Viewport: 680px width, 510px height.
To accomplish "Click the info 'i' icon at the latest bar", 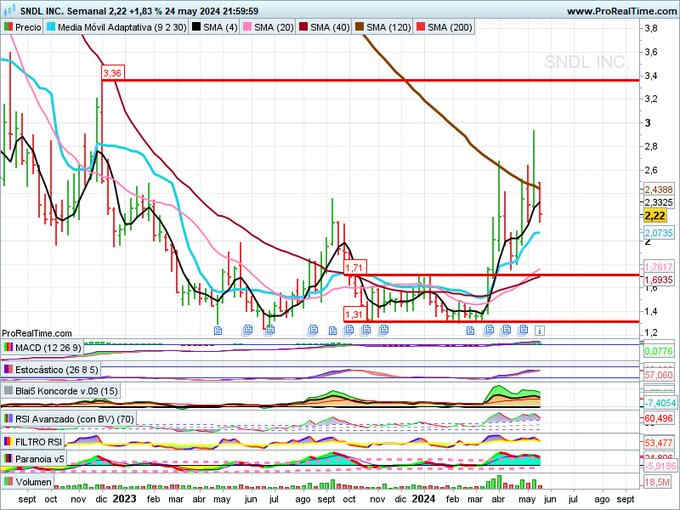I will [539, 331].
